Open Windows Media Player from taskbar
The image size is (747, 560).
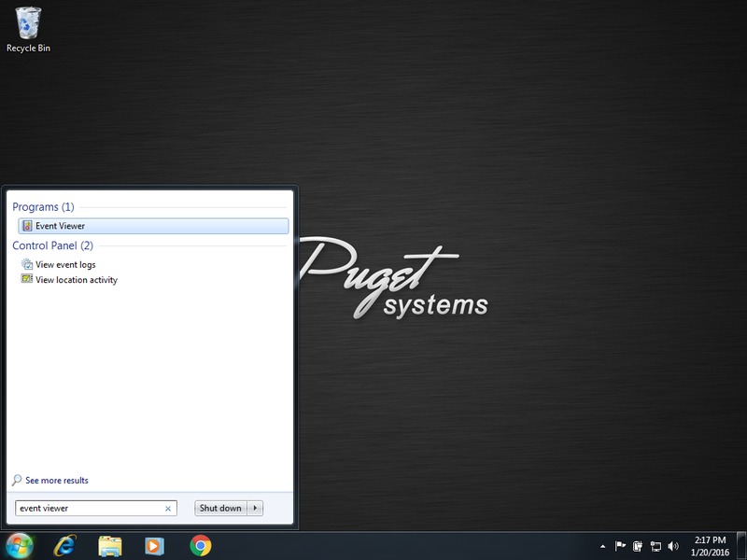(155, 545)
